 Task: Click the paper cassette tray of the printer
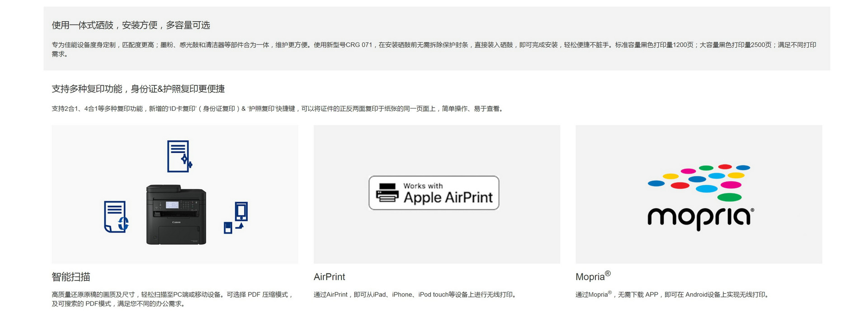[x=176, y=234]
